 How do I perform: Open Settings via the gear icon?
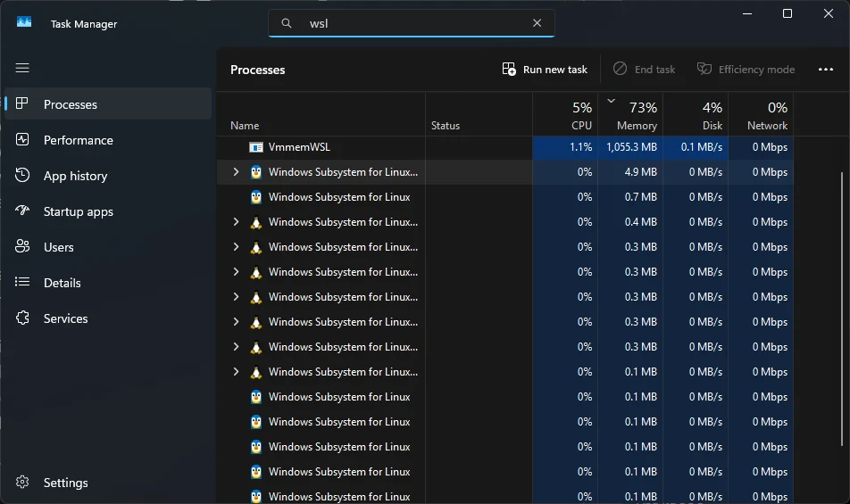pos(22,482)
